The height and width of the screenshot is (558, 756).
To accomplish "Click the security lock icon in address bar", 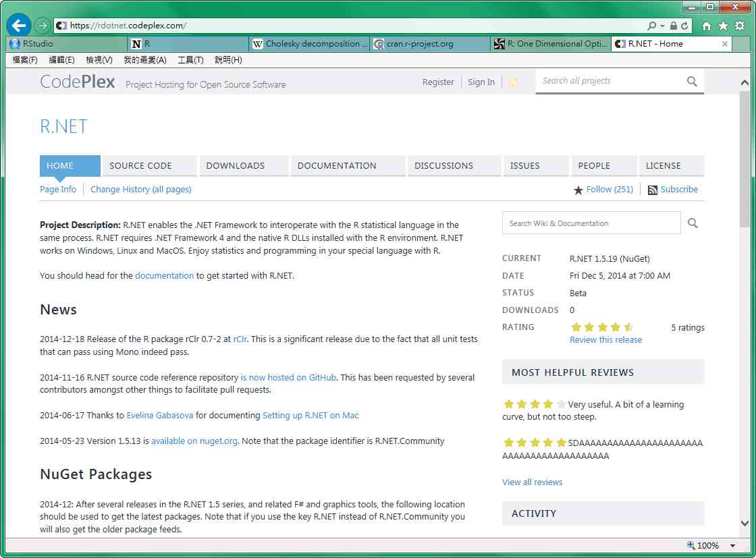I will coord(673,26).
